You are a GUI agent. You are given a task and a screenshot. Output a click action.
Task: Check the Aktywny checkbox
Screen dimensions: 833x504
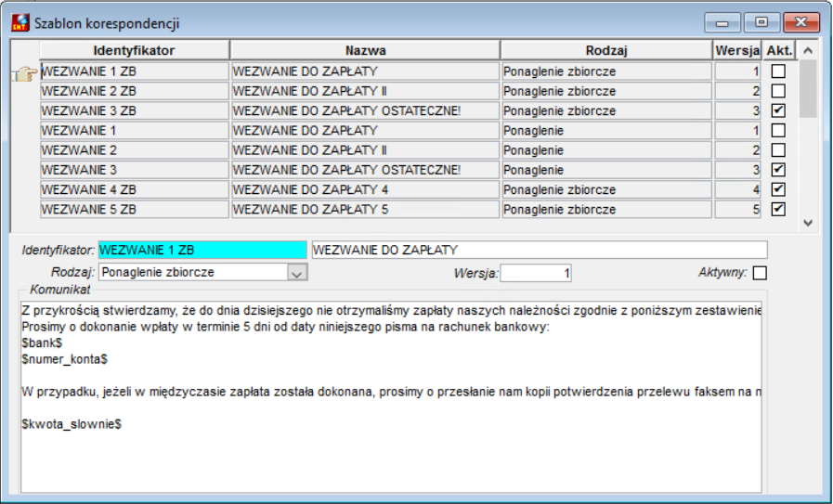pyautogui.click(x=760, y=273)
